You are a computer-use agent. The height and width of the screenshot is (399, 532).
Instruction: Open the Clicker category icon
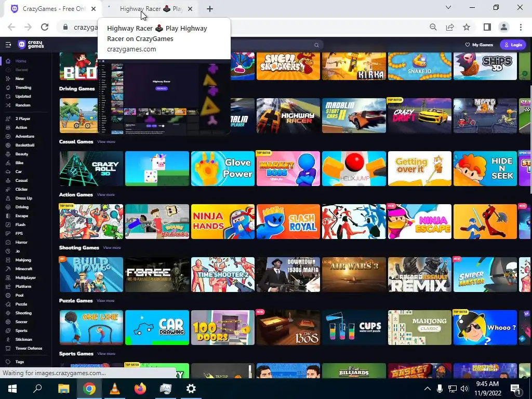click(x=8, y=189)
